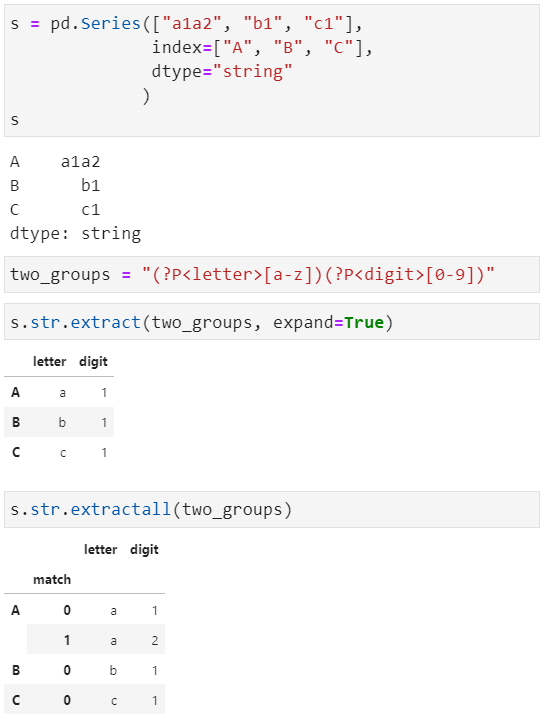This screenshot has width=548, height=719.
Task: Click the s.str.extractall code cell
Action: click(x=272, y=509)
